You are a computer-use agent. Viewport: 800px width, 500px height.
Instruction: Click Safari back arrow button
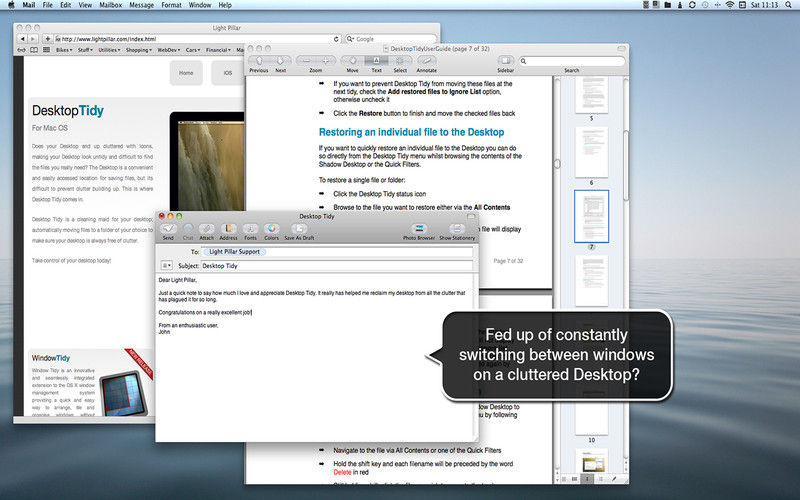point(22,39)
